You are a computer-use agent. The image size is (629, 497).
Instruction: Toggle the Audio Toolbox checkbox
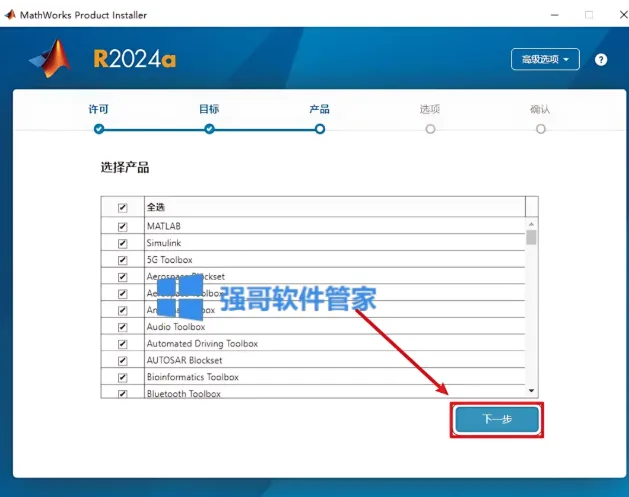[122, 327]
